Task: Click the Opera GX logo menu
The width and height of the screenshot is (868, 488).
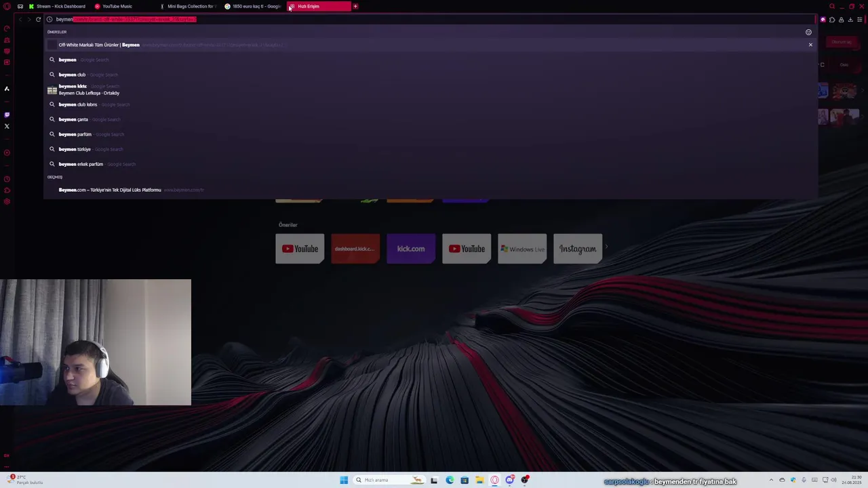Action: coord(6,6)
